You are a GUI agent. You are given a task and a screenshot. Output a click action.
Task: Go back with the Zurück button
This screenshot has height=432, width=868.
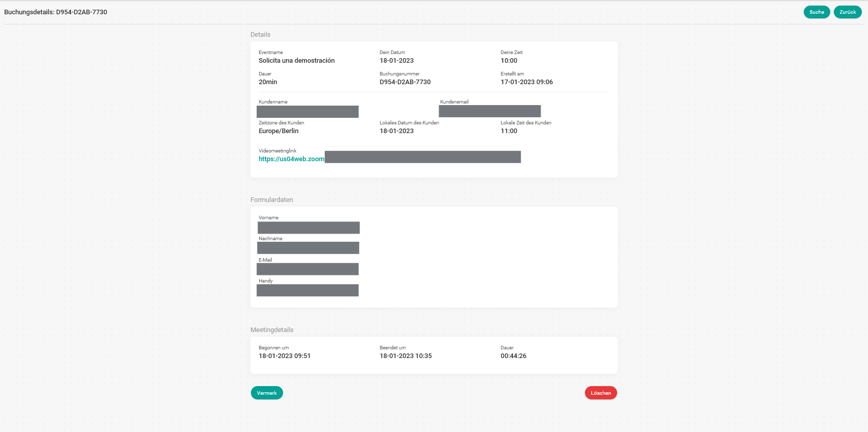[x=848, y=12]
